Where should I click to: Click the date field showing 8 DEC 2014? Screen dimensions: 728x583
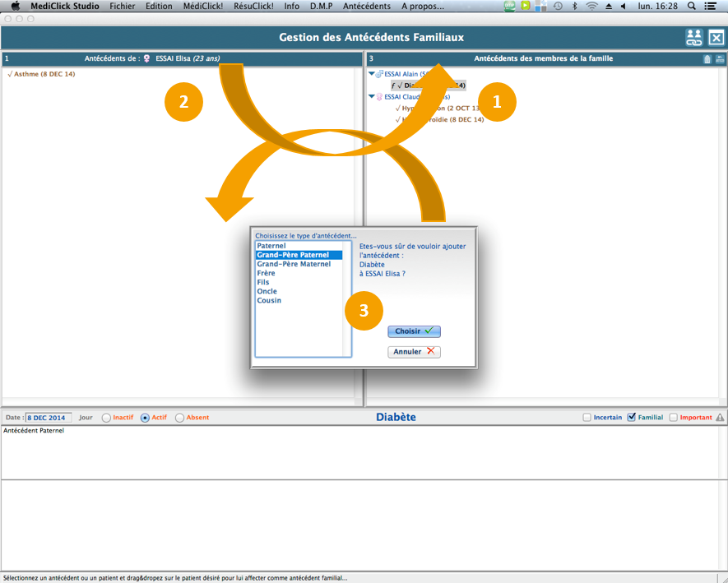pos(49,418)
